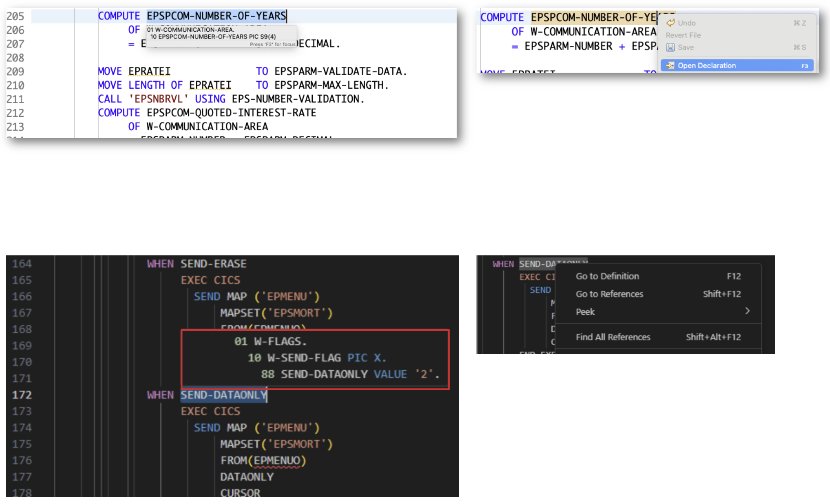Click line number 172 in dark editor

(x=22, y=395)
